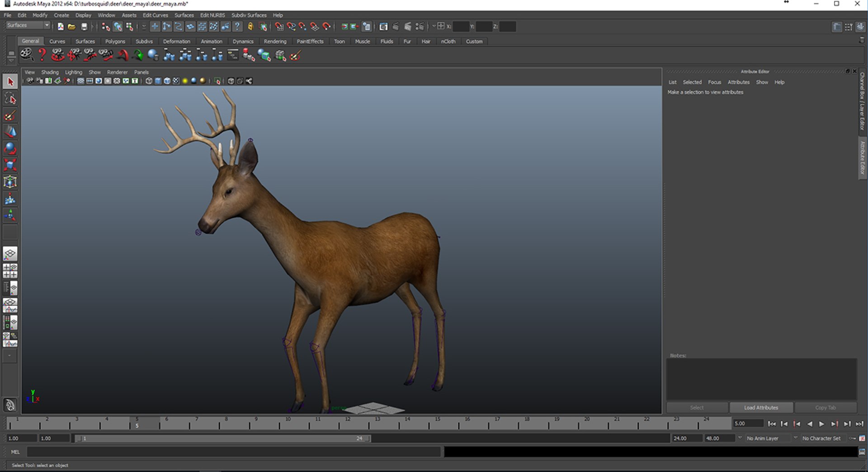This screenshot has width=868, height=472.
Task: Switch to the Animation shelf tab
Action: coord(211,41)
